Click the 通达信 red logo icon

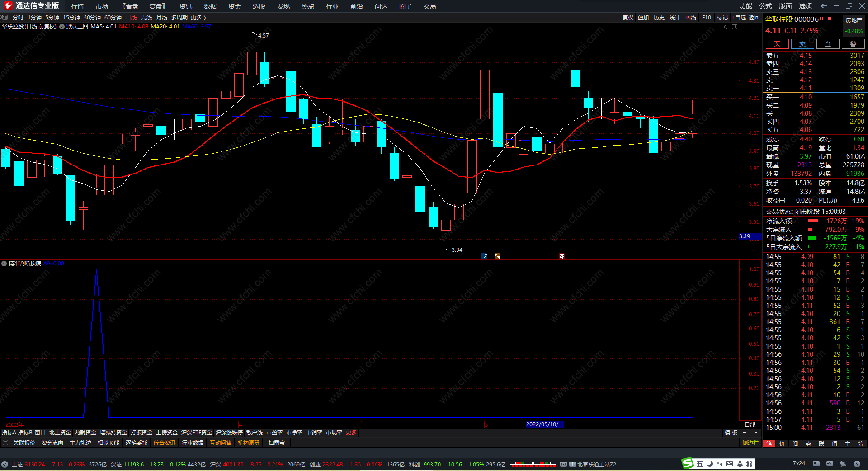(x=8, y=6)
